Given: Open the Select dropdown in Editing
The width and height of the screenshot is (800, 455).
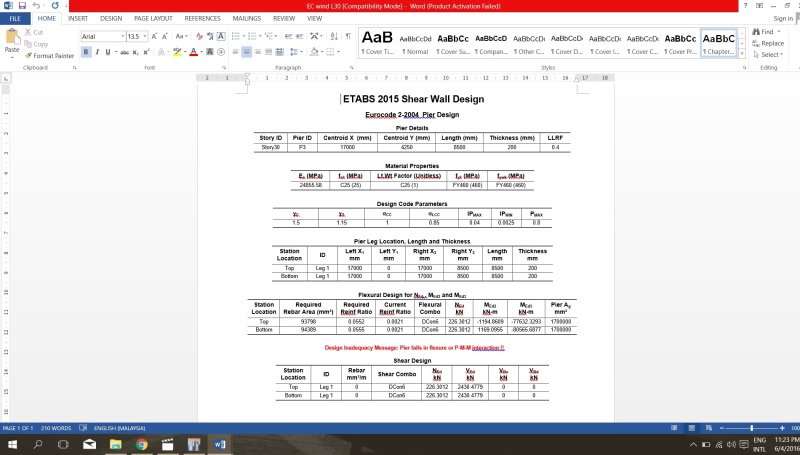Looking at the screenshot, I should coord(768,55).
